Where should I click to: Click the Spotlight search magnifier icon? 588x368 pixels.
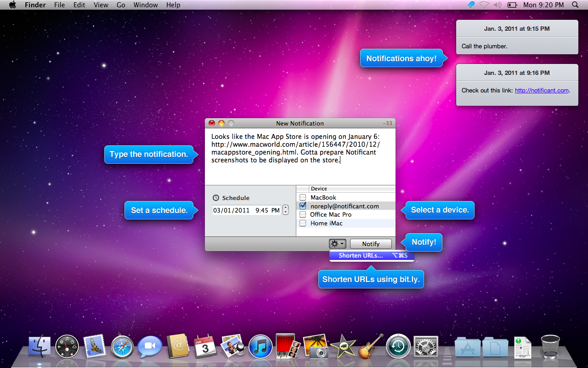[575, 5]
